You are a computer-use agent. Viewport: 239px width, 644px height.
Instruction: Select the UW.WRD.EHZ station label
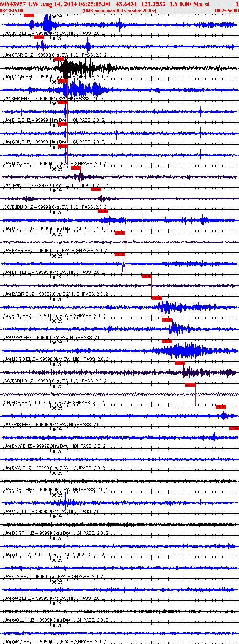[x=17, y=642]
